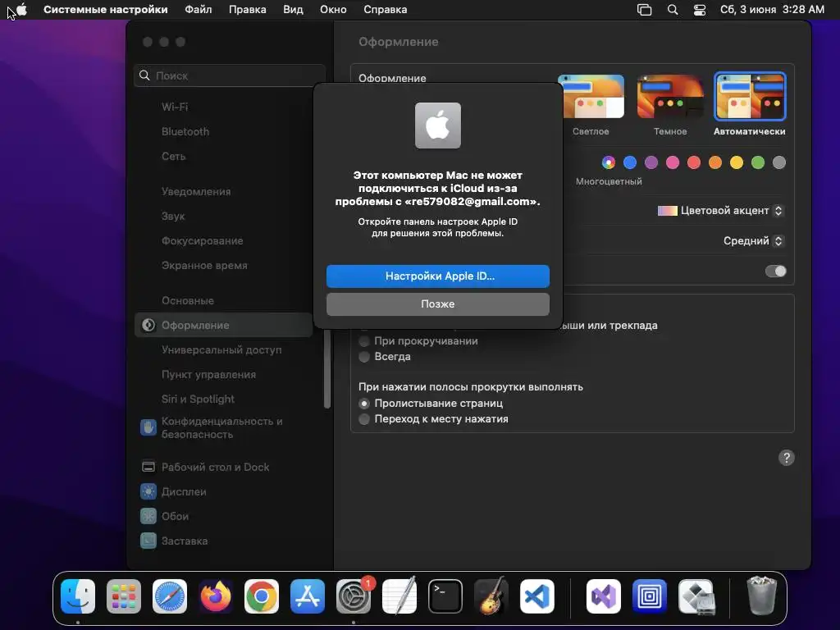Viewport: 840px width, 630px height.
Task: Open the Справка menu
Action: pyautogui.click(x=386, y=10)
